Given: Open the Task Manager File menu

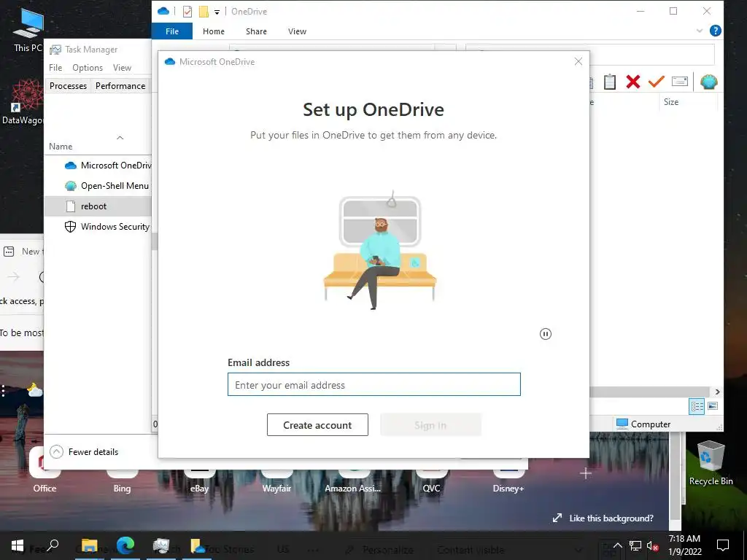Looking at the screenshot, I should coord(55,68).
